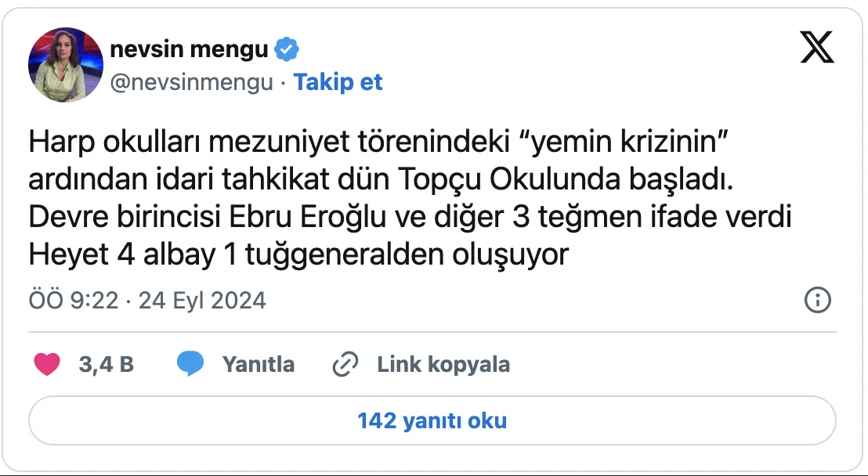Open the timestamp ÖÖ 9:22 · 24 Eyl 2024

147,301
